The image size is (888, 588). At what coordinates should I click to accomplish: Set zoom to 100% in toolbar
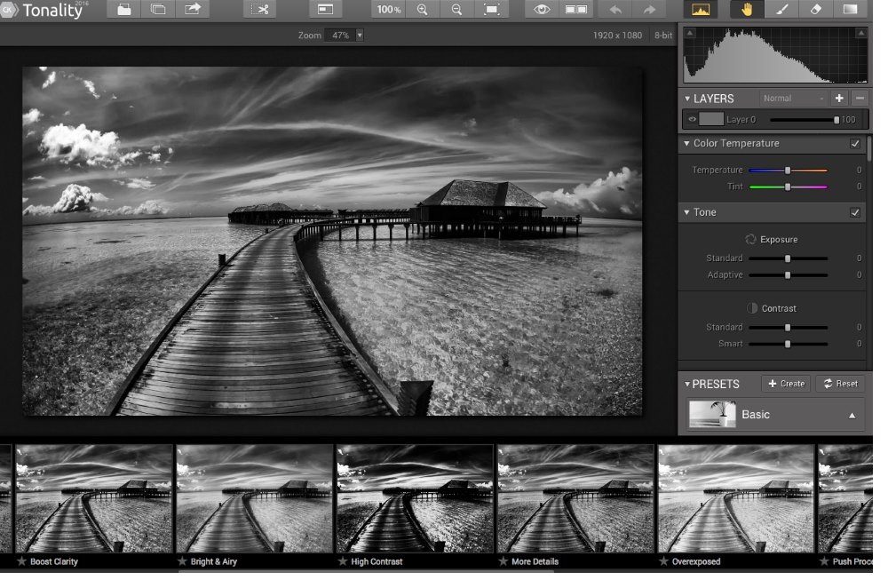coord(389,10)
